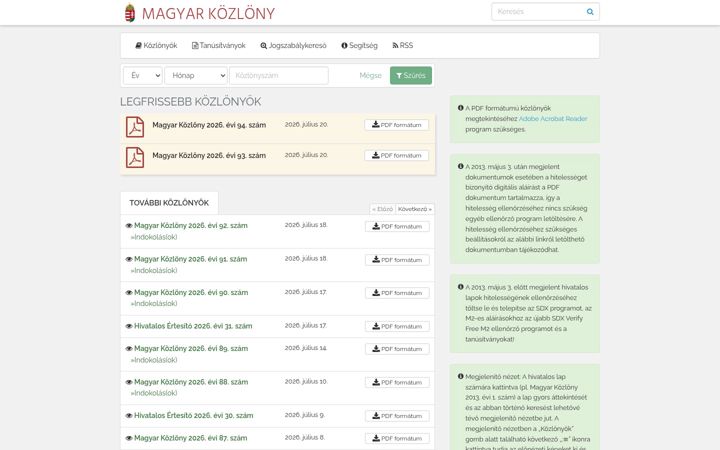Open Hivatalos Értesítő 2026. évi 30. szám
This screenshot has height=450, width=720.
(x=193, y=416)
